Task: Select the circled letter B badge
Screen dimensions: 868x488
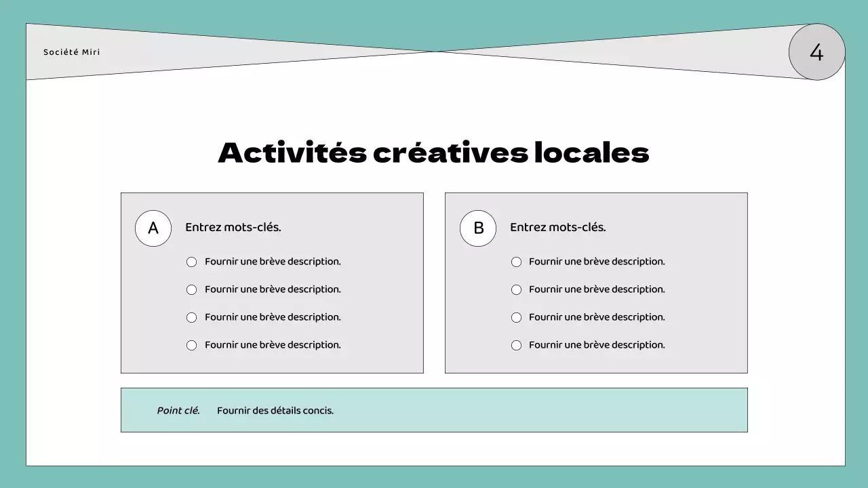Action: (478, 228)
